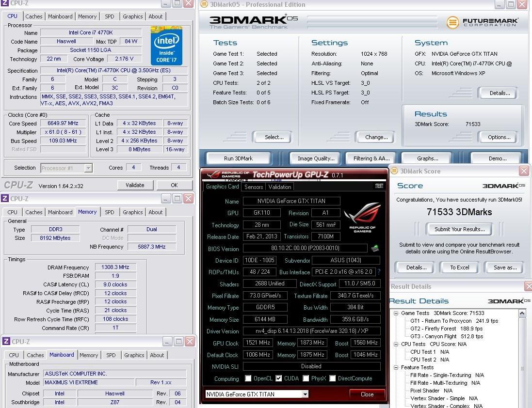This screenshot has height=408, width=532.
Task: Click the Republic of Gamers logo in GPU-Z
Action: click(x=362, y=217)
